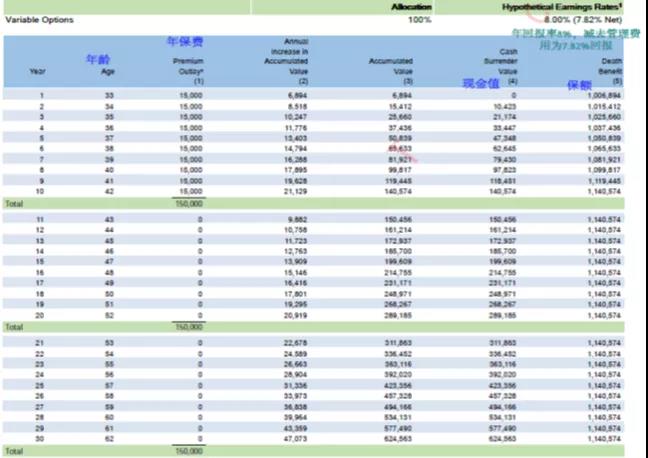Screen dimensions: 648x458
Task: Select the annual increase 9,882 in year 11
Action: pyautogui.click(x=295, y=217)
